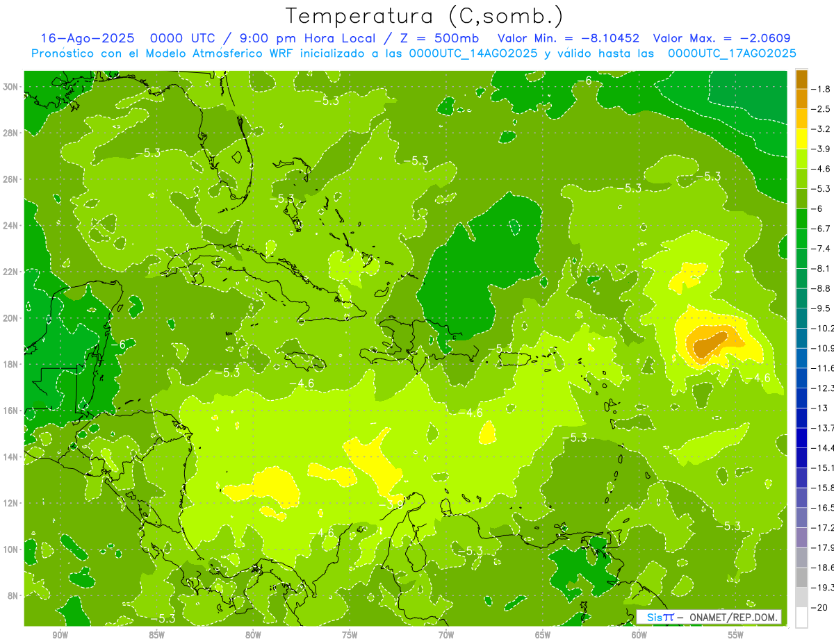Click the '-11.6' colorbar value
Image resolution: width=834 pixels, height=644 pixels.
(824, 368)
